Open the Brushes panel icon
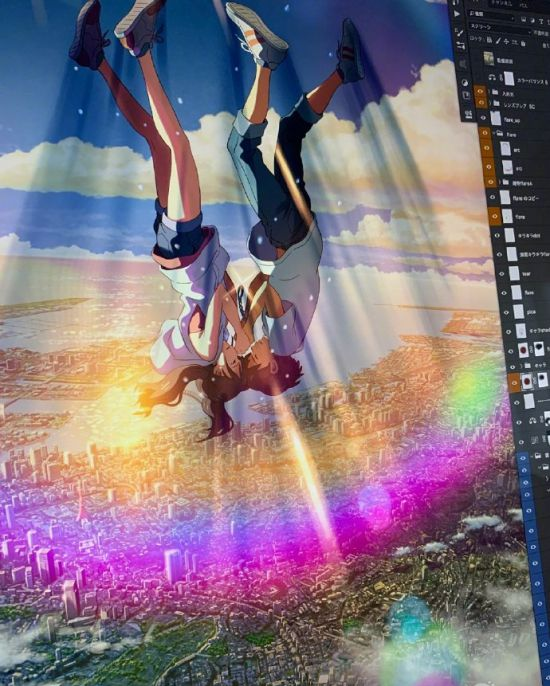This screenshot has width=550, height=686. [459, 32]
